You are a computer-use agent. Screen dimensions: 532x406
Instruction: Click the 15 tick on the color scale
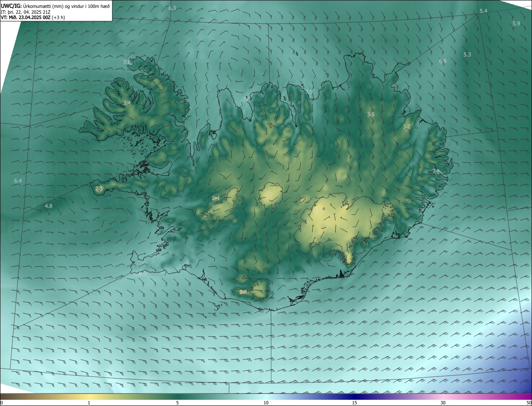[x=355, y=403]
